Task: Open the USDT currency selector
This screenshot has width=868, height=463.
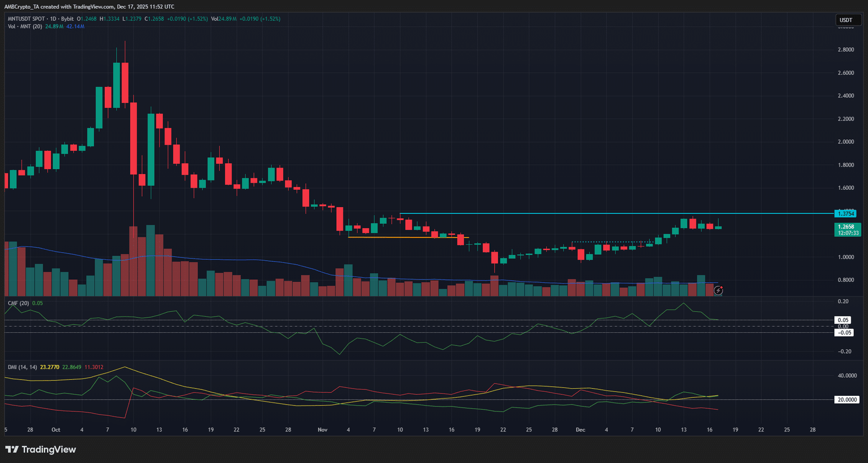Action: (x=846, y=20)
